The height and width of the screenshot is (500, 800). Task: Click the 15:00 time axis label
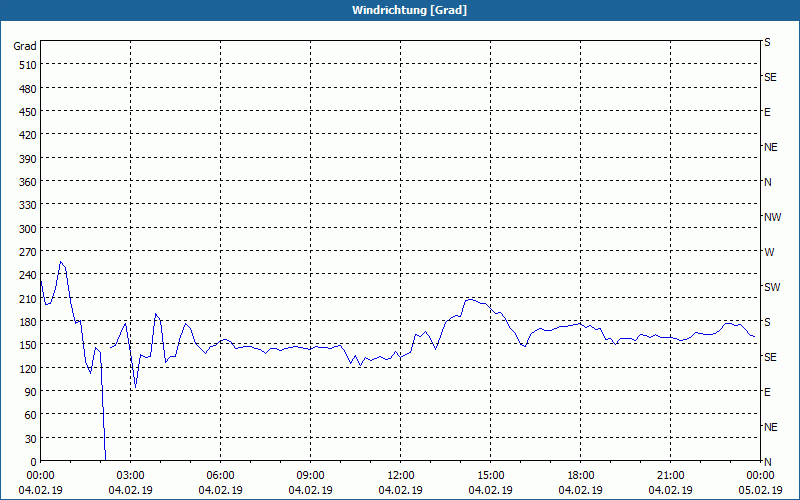point(490,476)
